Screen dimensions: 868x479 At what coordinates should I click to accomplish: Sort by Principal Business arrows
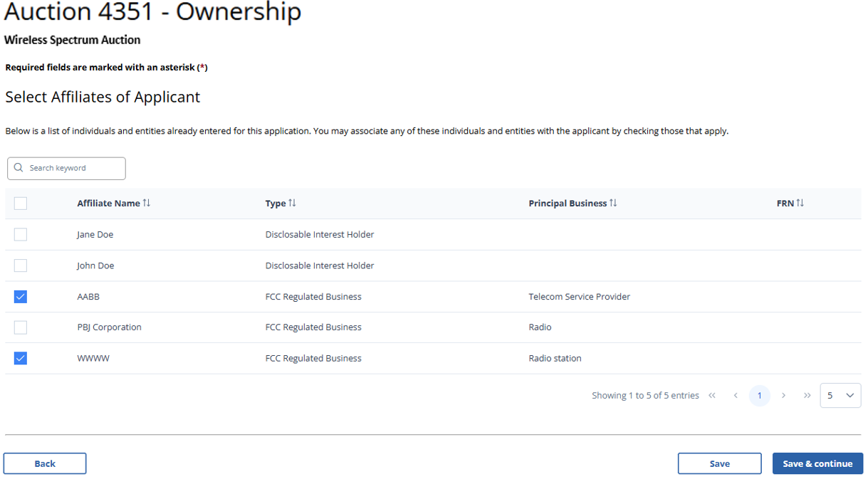coord(613,204)
